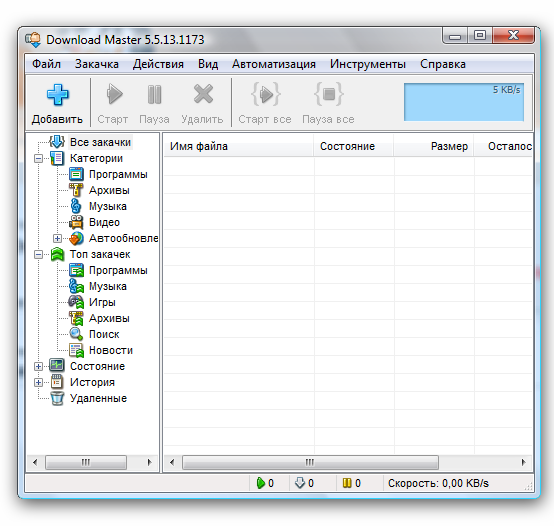Screen dimensions: 554x526
Task: Click the Удалить cross icon
Action: click(203, 94)
